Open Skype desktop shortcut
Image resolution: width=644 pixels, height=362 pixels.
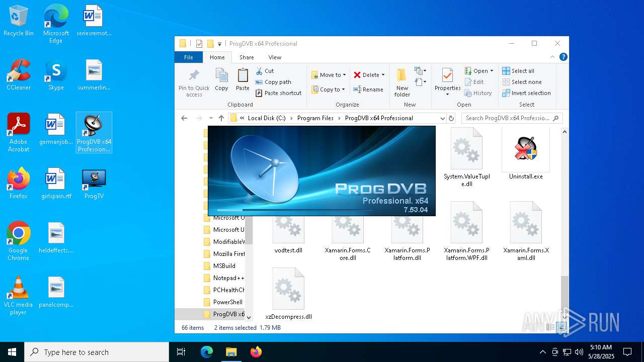pos(56,75)
